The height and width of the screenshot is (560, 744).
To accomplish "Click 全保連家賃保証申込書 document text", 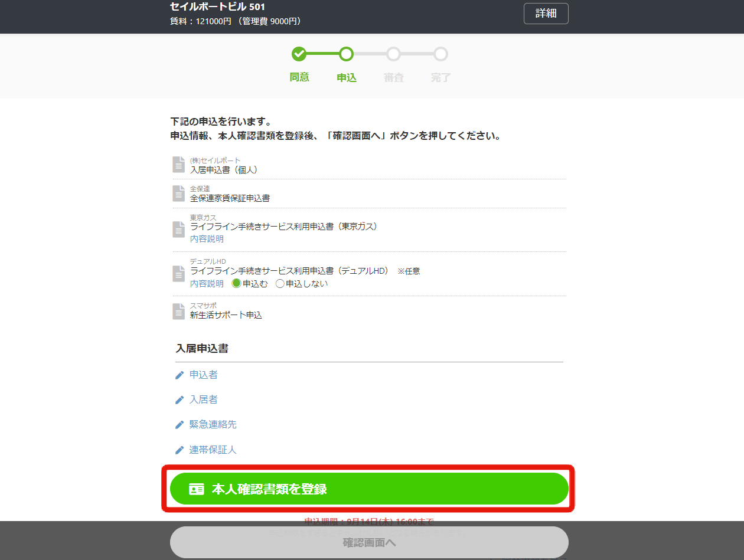I will (230, 198).
